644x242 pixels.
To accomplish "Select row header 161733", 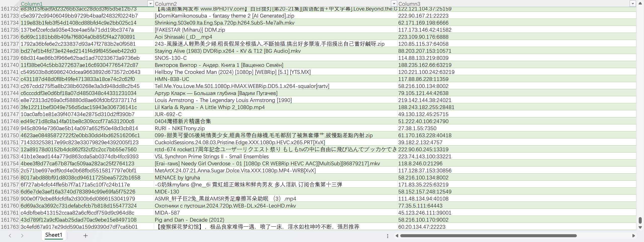I will 10,16.
